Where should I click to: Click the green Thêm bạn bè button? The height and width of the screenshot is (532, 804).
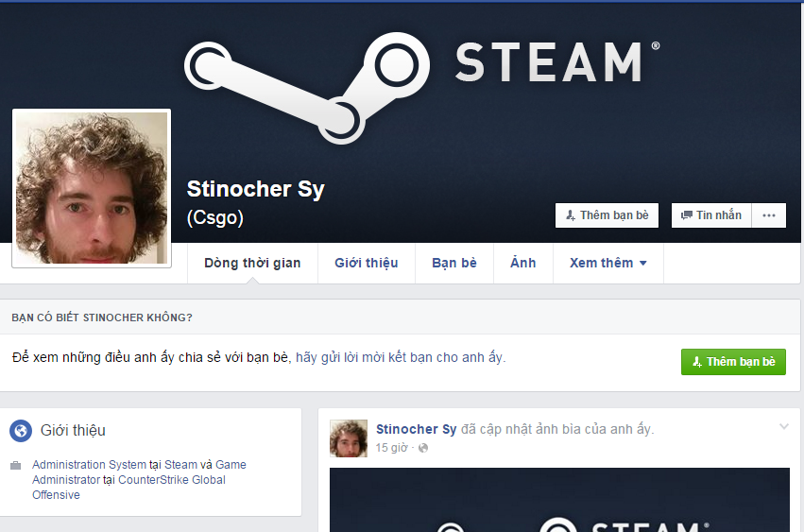coord(733,362)
